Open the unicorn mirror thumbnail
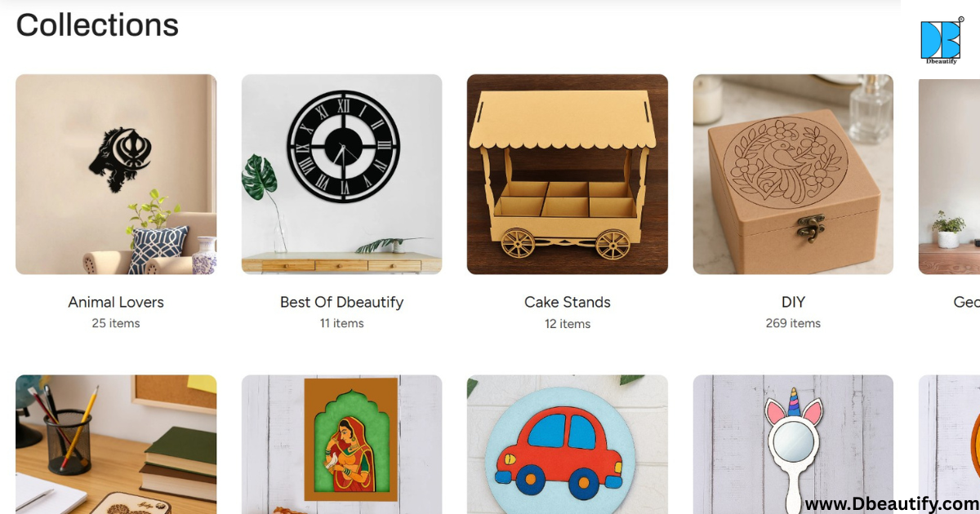The width and height of the screenshot is (980, 514). pyautogui.click(x=793, y=445)
